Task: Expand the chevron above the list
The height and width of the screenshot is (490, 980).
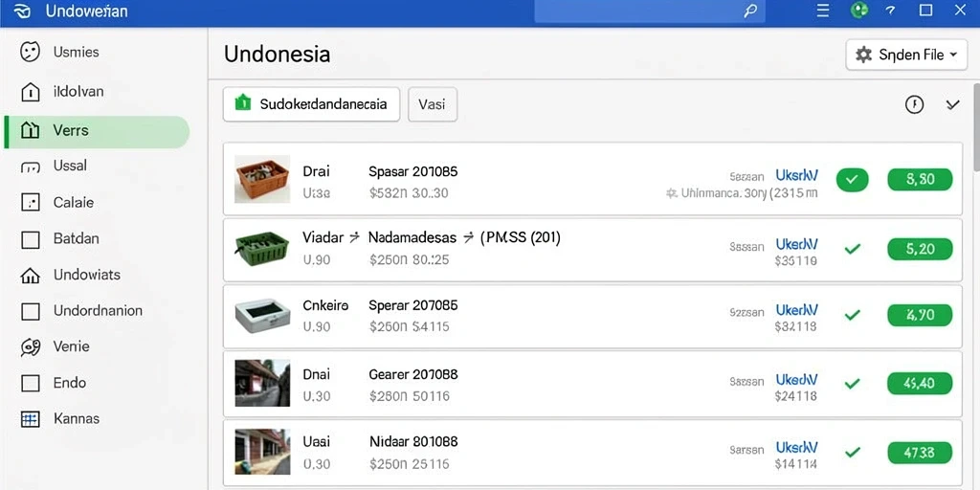Action: pos(952,104)
